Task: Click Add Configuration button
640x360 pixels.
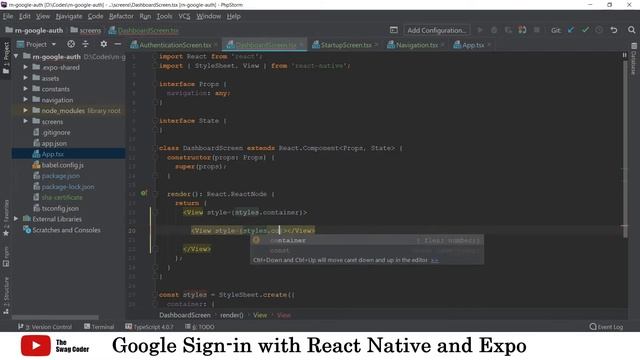Action: (x=436, y=30)
